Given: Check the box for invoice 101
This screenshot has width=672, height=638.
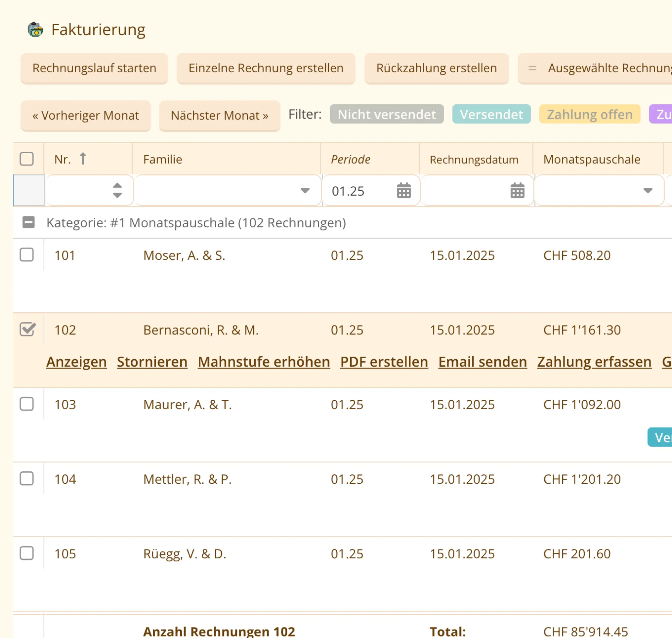Looking at the screenshot, I should tap(27, 255).
